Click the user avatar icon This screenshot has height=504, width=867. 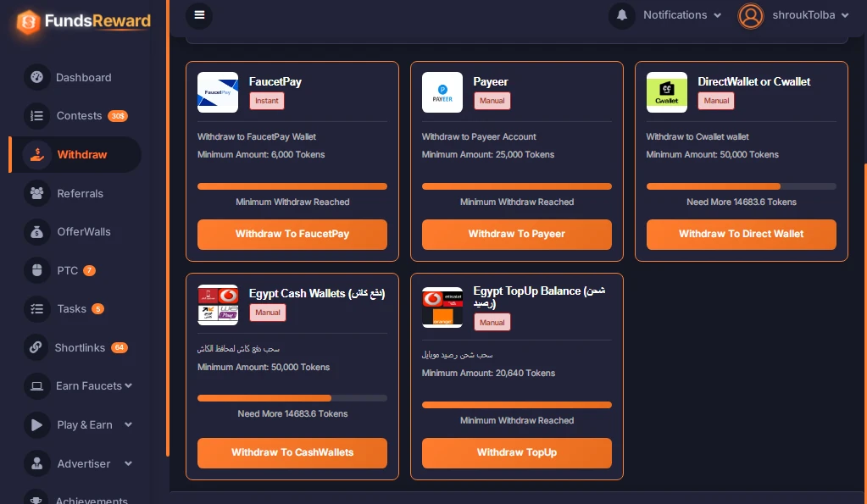[x=750, y=15]
